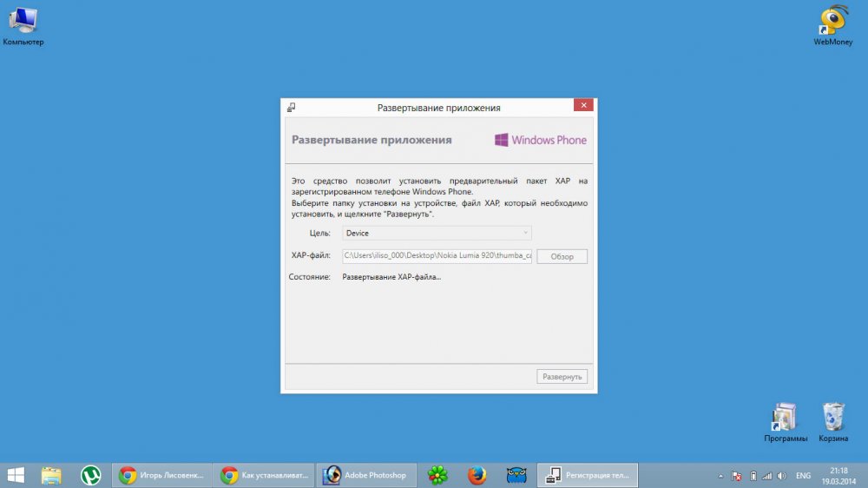The height and width of the screenshot is (488, 868).
Task: Open the Программы desktop folder
Action: coord(785,422)
